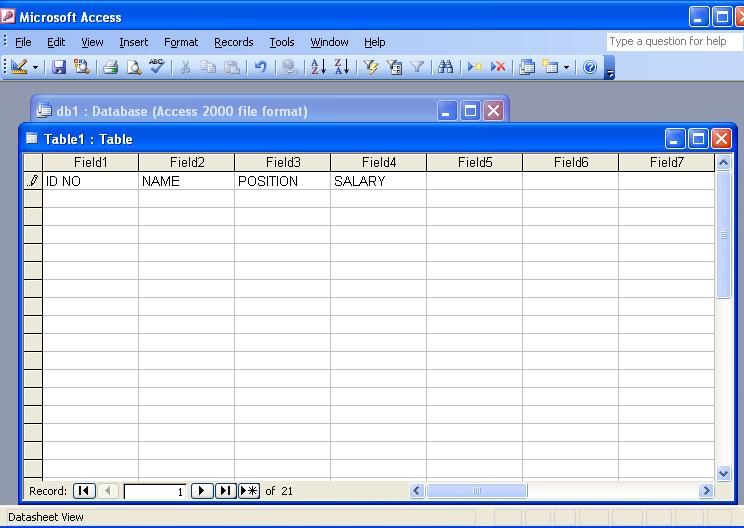
Task: Click the horizontal scrollbar thumb
Action: click(476, 491)
